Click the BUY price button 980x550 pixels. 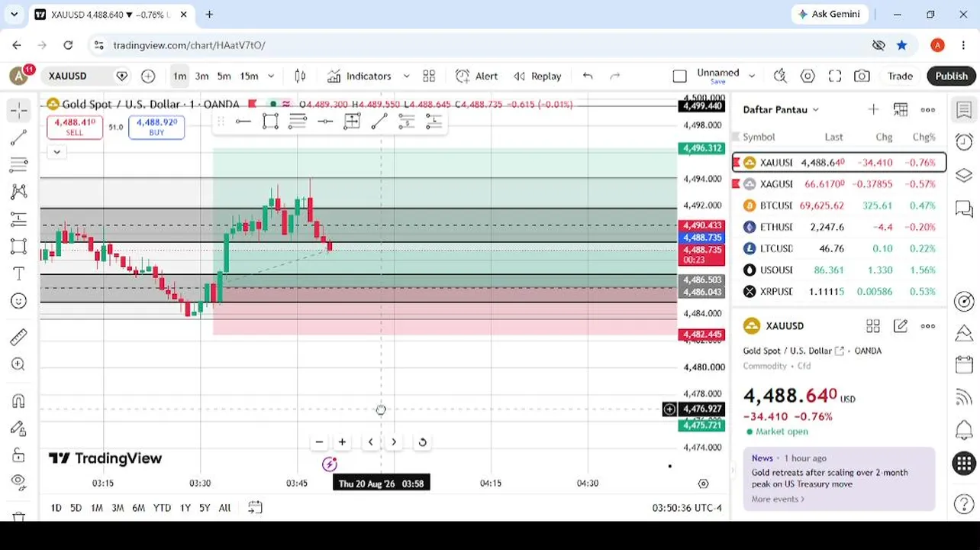pyautogui.click(x=156, y=127)
